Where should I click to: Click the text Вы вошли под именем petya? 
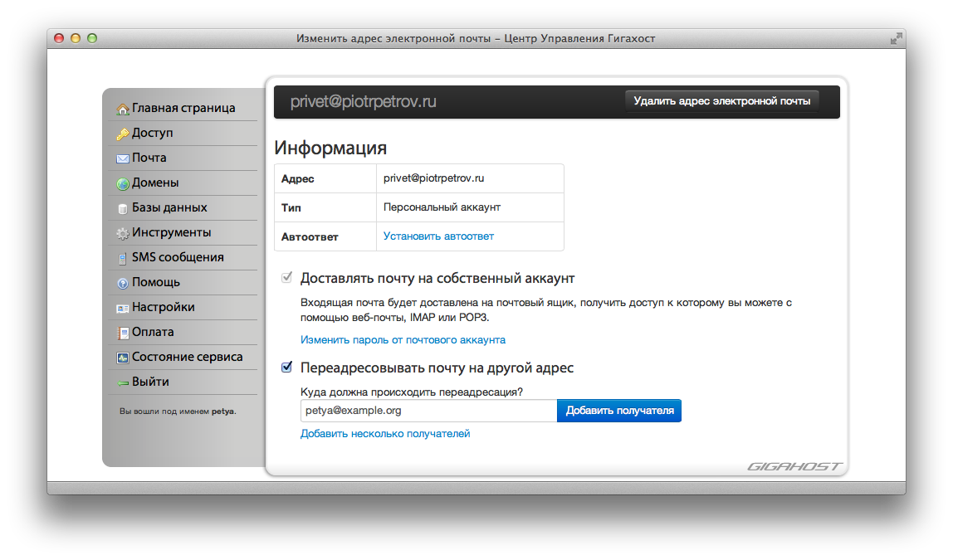pyautogui.click(x=178, y=411)
